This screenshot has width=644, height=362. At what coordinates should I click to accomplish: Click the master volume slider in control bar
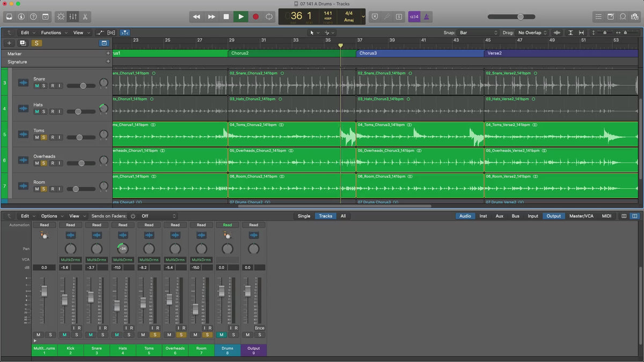(519, 17)
